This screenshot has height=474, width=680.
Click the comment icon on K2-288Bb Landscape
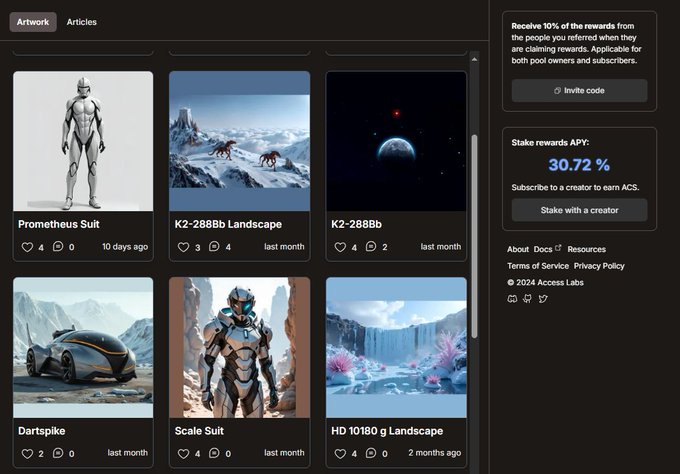pos(214,247)
